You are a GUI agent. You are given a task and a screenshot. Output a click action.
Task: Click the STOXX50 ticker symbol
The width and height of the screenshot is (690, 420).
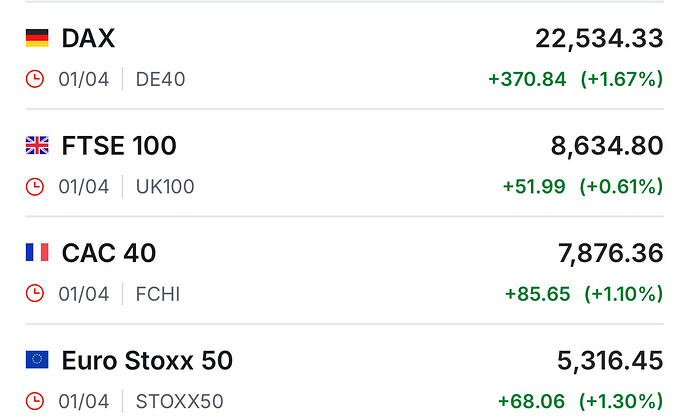(179, 402)
